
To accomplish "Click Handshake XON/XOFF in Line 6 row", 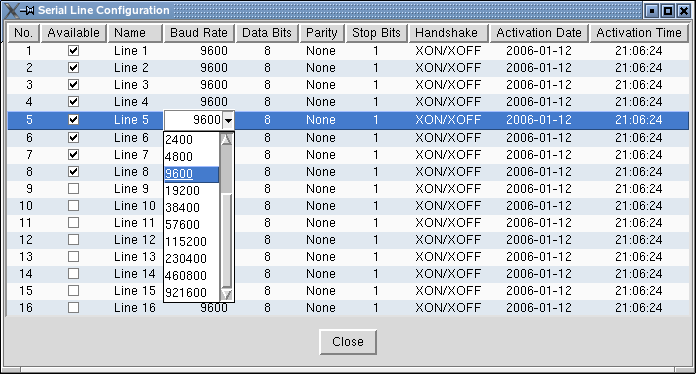I will click(x=448, y=138).
